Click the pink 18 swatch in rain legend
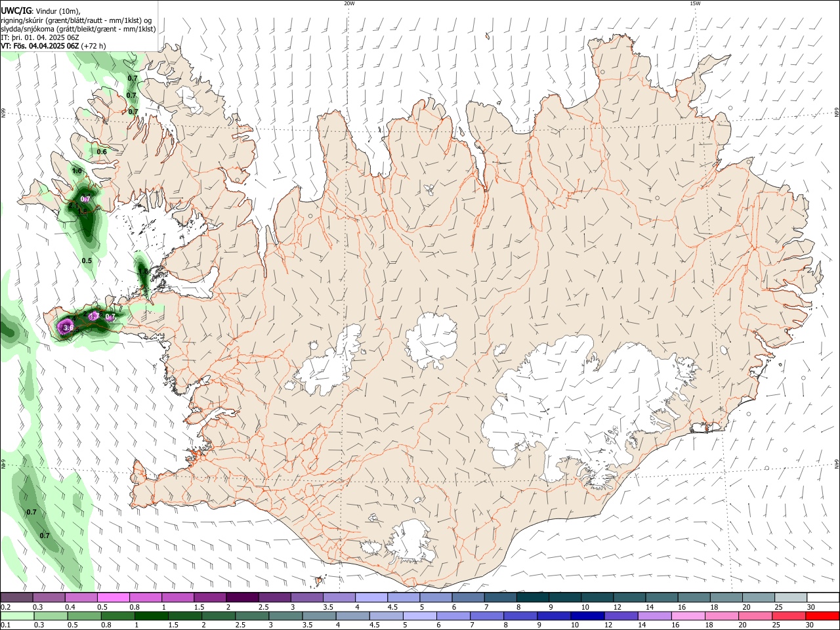Screen dimensions: 840x630 (721, 616)
